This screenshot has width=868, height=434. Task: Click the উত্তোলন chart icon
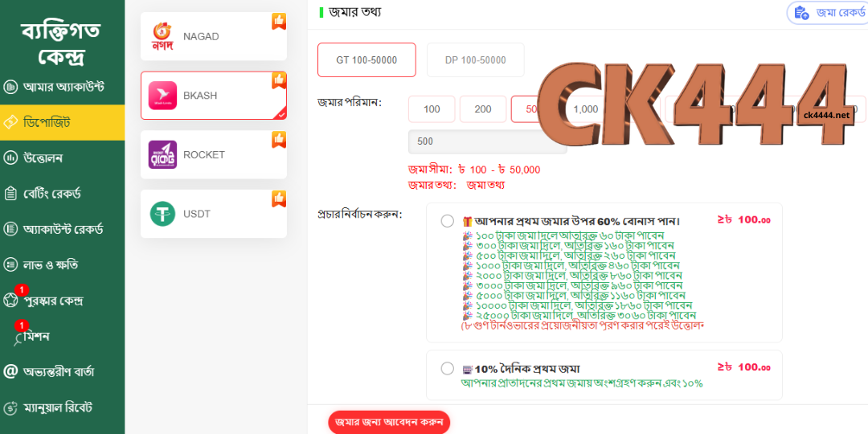pos(10,158)
